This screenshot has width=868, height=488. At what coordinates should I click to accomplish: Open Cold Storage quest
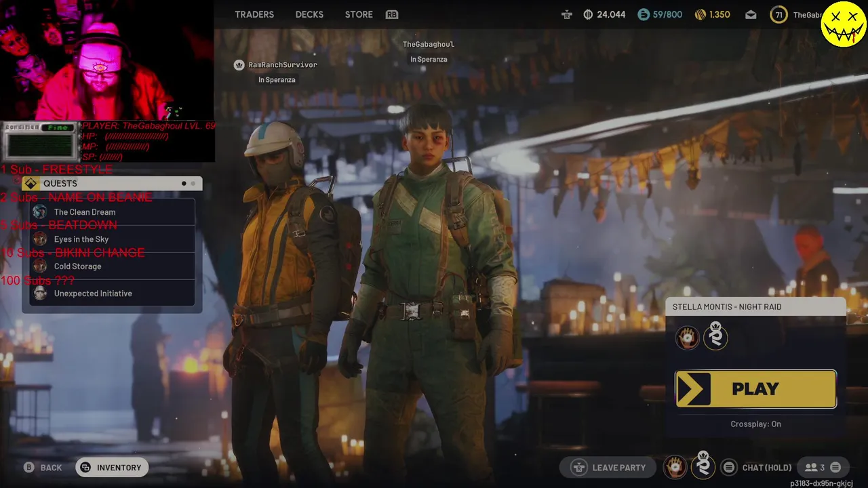113,266
